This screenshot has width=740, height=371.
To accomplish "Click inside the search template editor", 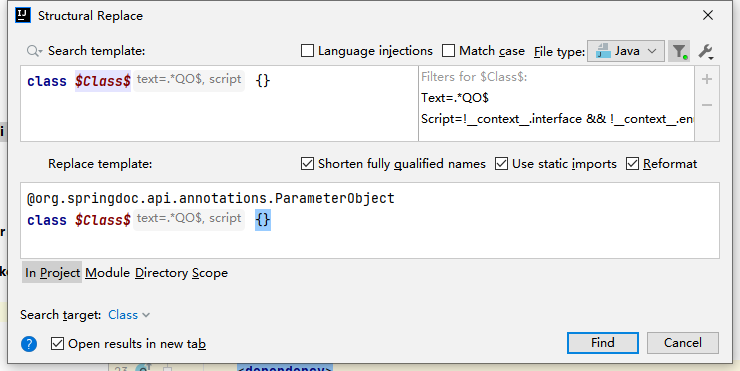I will (x=219, y=104).
